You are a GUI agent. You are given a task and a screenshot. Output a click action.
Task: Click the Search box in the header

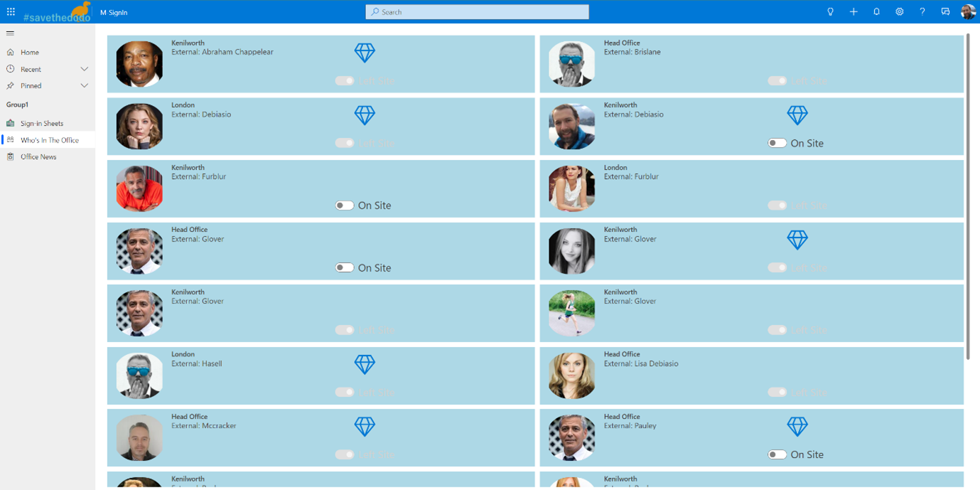[477, 12]
